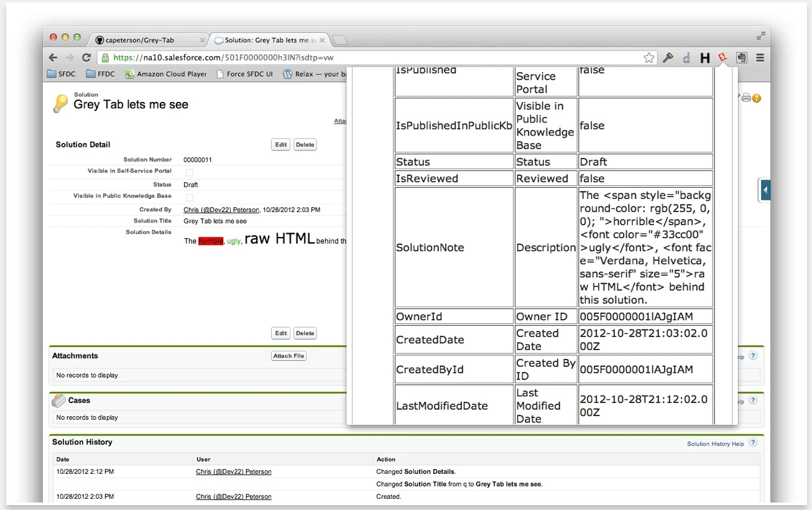The image size is (812, 510).
Task: Open the SFDC bookmarks folder
Action: [62, 74]
